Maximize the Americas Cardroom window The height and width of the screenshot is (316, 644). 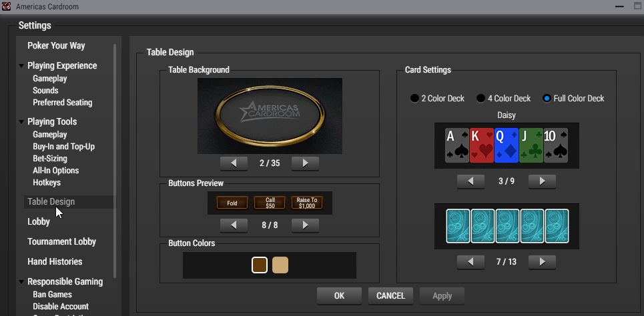point(637,6)
